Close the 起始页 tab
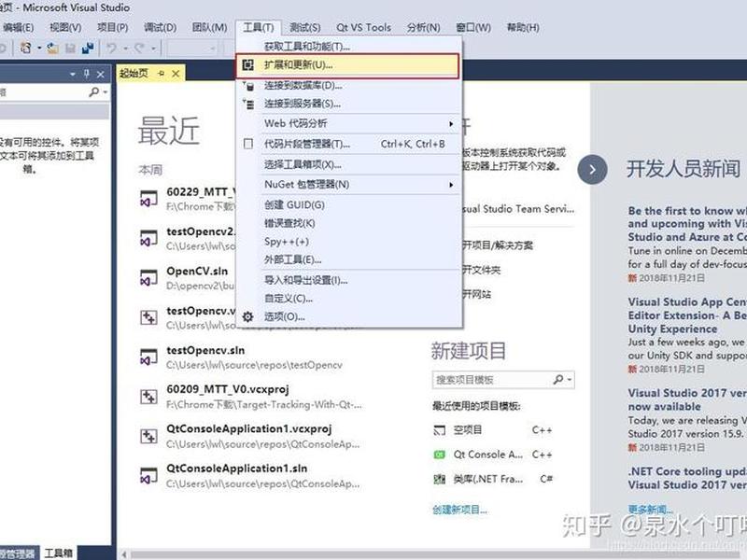 pyautogui.click(x=176, y=74)
